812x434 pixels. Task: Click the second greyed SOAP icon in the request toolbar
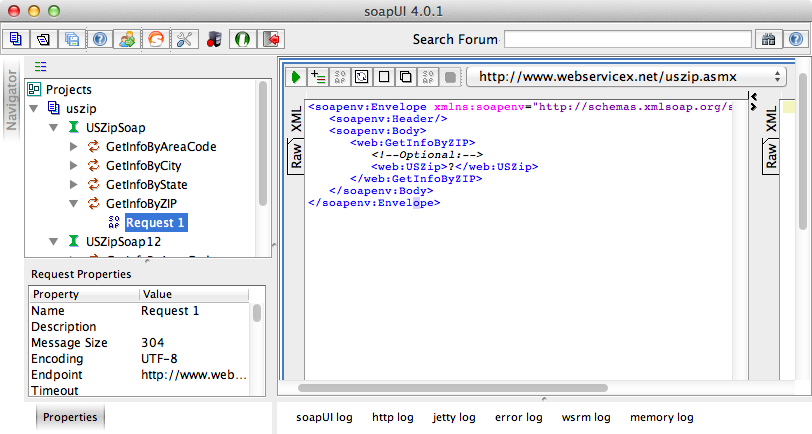click(428, 77)
